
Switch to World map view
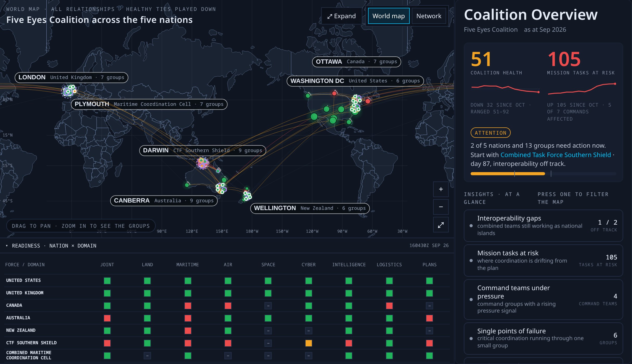(389, 16)
